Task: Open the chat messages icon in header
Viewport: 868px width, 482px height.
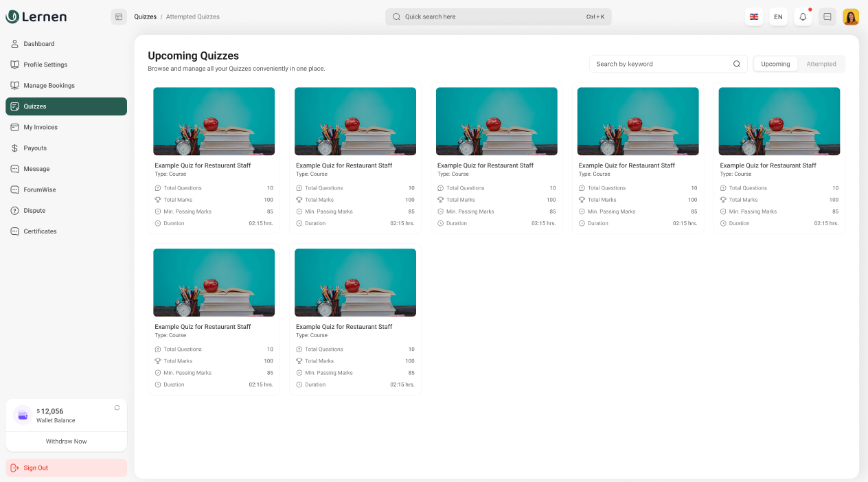Action: 827,16
